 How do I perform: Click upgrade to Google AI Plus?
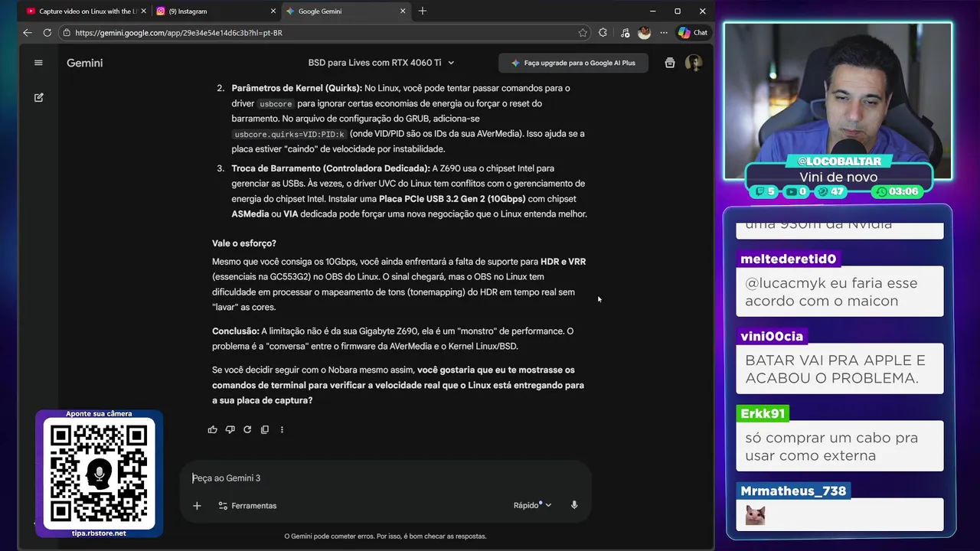[573, 63]
